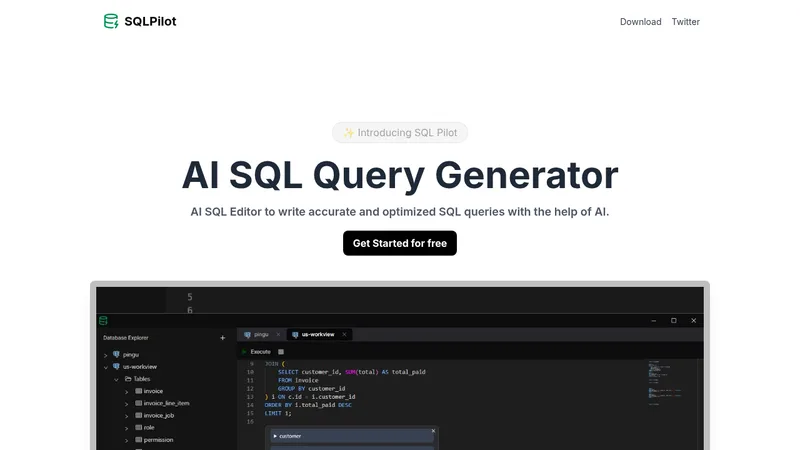Image resolution: width=800 pixels, height=450 pixels.
Task: Click the GROUP BY customer_id line
Action: pyautogui.click(x=311, y=389)
